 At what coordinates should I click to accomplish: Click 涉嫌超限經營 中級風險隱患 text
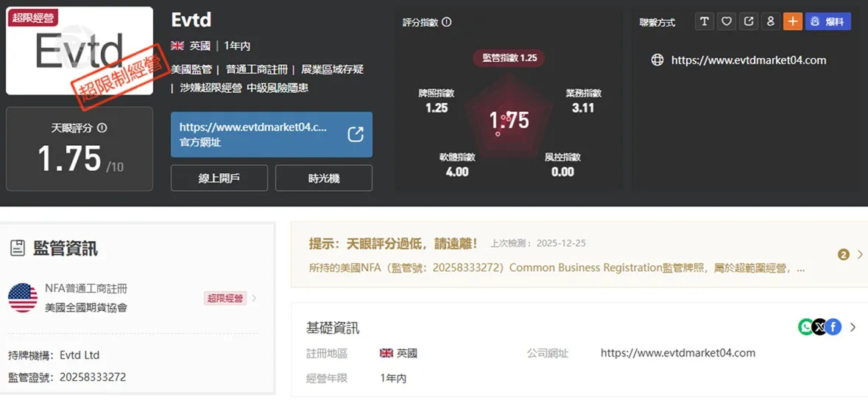click(244, 88)
